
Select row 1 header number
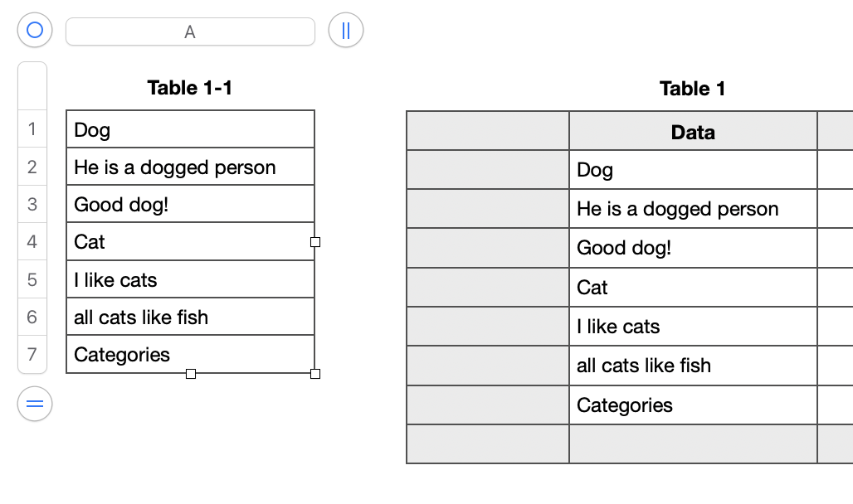click(32, 129)
